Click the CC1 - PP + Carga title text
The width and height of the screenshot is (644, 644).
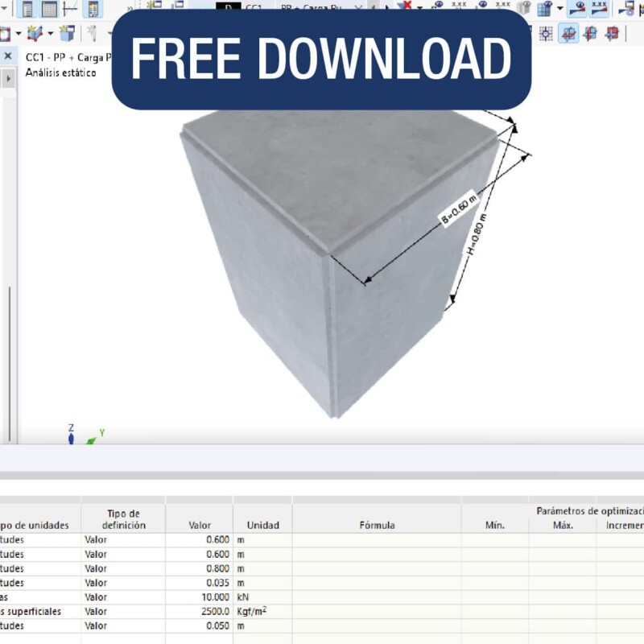(68, 57)
